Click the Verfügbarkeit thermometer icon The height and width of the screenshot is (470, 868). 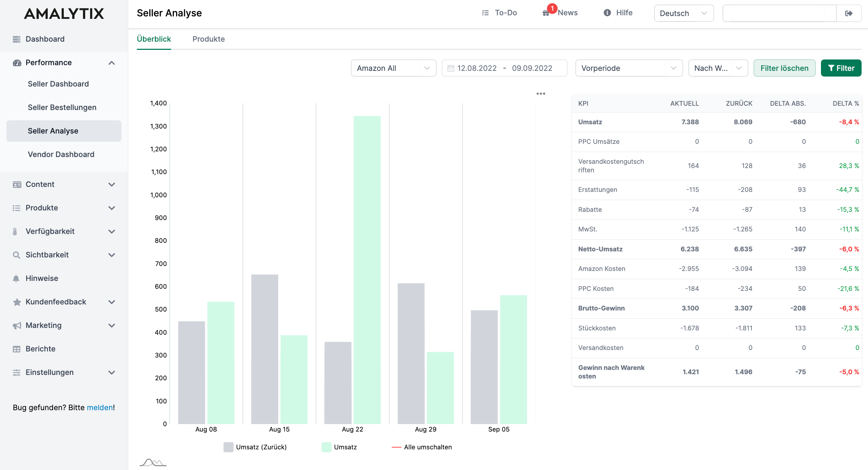(x=15, y=231)
